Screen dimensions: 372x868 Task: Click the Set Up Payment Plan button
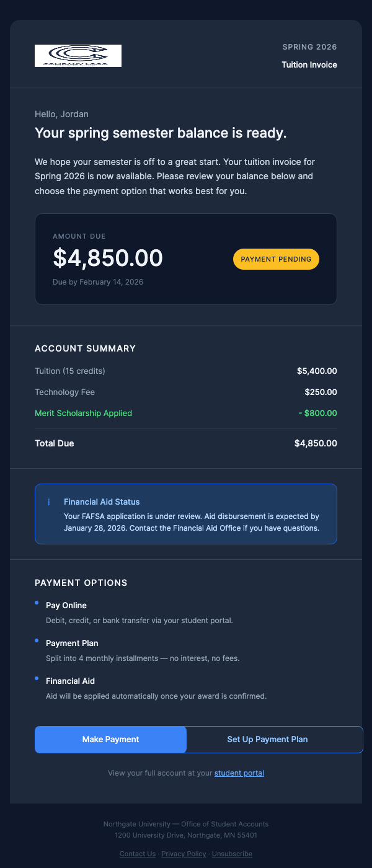(x=267, y=739)
